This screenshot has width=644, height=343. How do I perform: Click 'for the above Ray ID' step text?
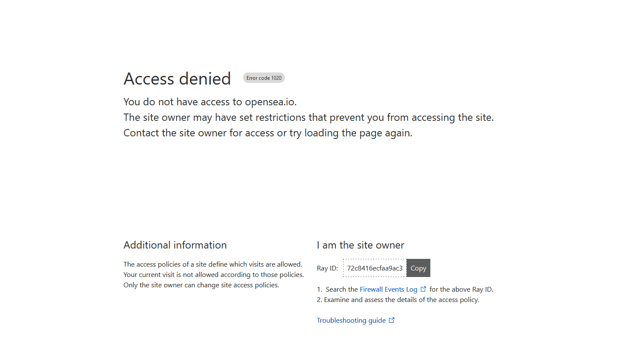[x=461, y=290]
